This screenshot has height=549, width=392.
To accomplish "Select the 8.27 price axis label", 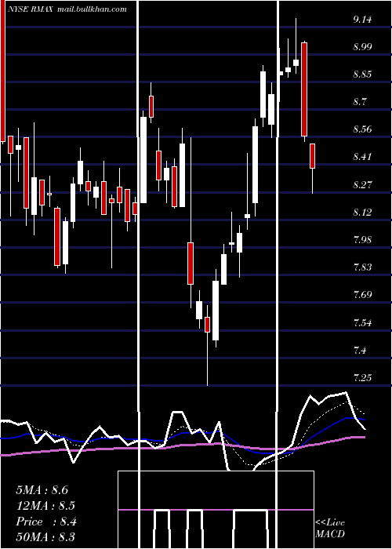I will [x=362, y=185].
